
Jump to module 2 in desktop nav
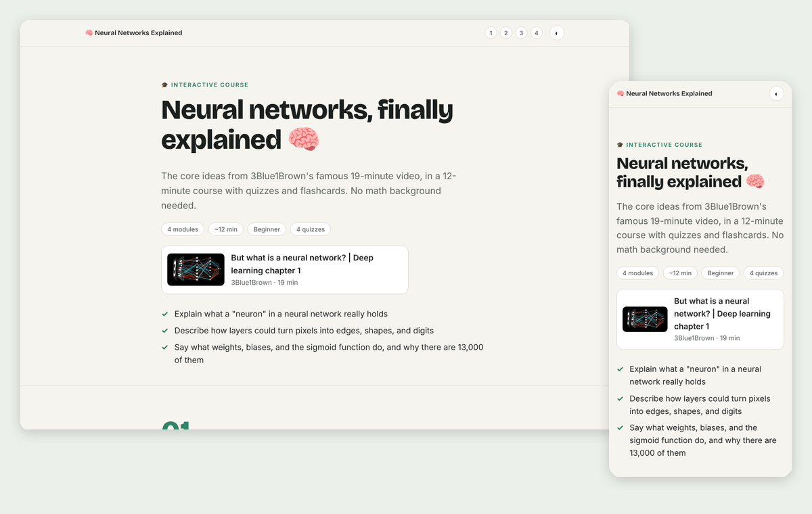click(x=506, y=32)
